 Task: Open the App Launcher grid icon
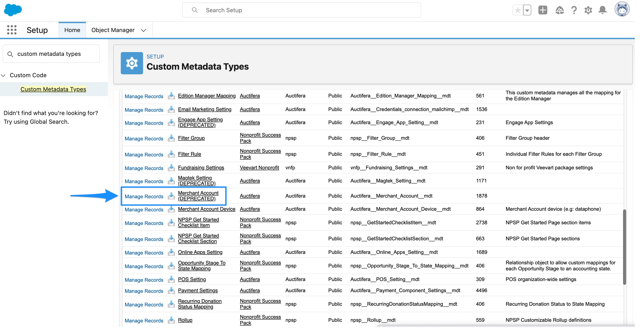tap(12, 30)
